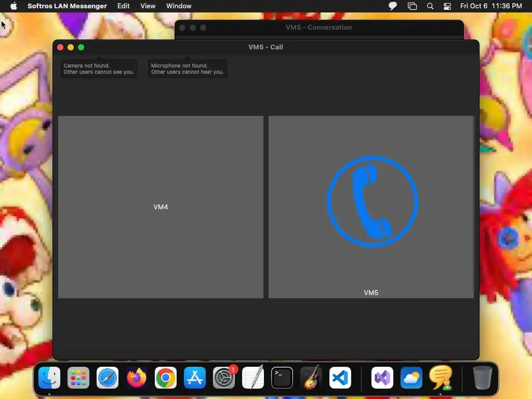Click the messenger speech bubble menu bar icon

[393, 6]
